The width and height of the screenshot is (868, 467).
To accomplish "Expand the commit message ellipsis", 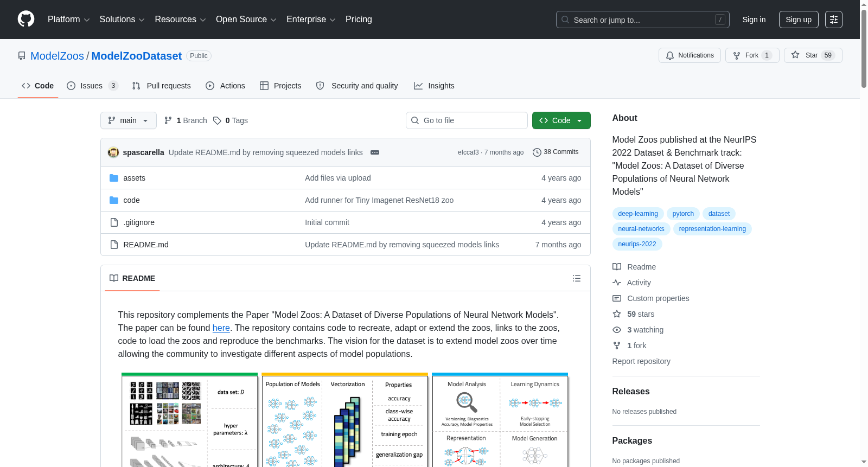I will [375, 152].
